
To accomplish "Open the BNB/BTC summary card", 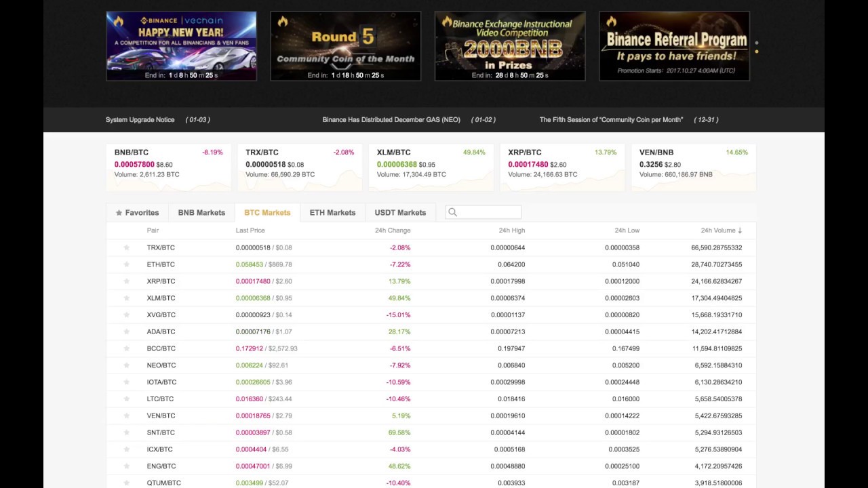I will (x=168, y=167).
